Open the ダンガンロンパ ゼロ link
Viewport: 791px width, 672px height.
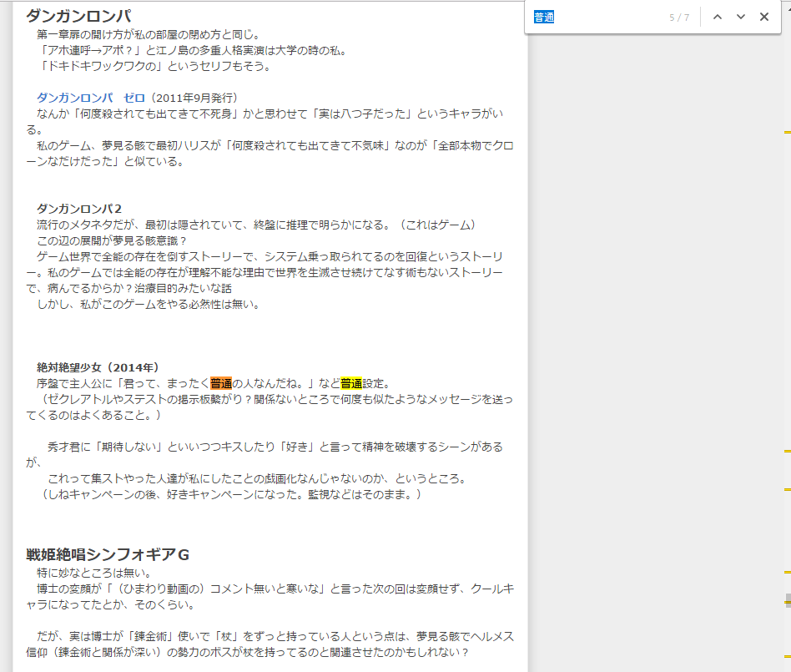(91, 98)
